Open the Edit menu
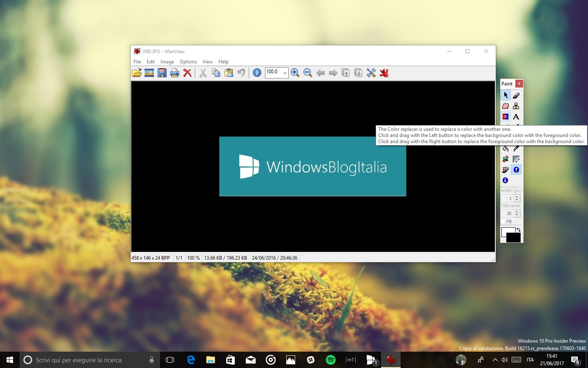588x368 pixels. click(151, 62)
